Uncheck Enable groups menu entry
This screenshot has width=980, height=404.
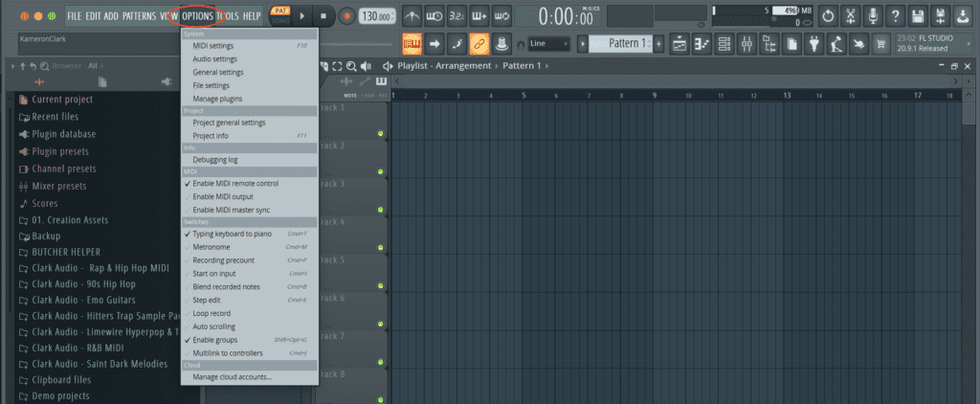tap(250, 340)
